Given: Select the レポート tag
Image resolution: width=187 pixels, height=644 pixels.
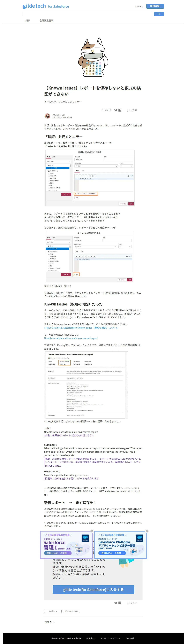Looking at the screenshot, I should tap(53, 611).
